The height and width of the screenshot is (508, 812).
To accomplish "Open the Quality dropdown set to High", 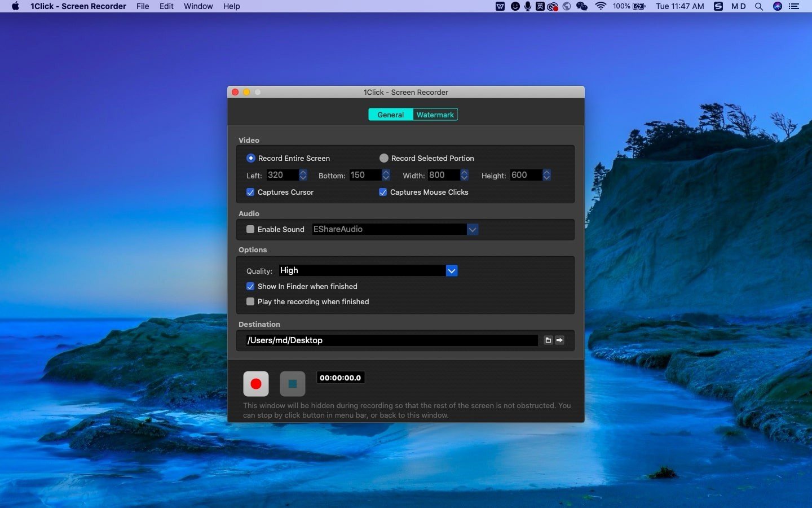I will coord(452,271).
